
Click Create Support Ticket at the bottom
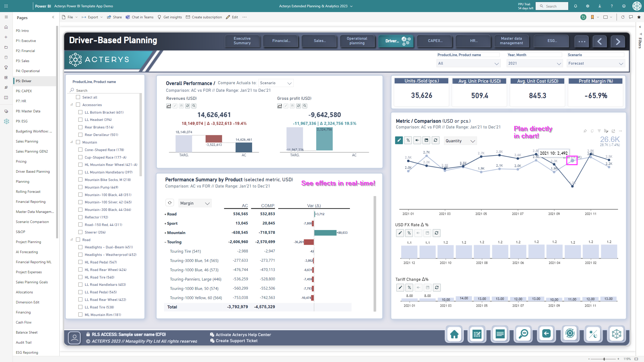pyautogui.click(x=236, y=341)
